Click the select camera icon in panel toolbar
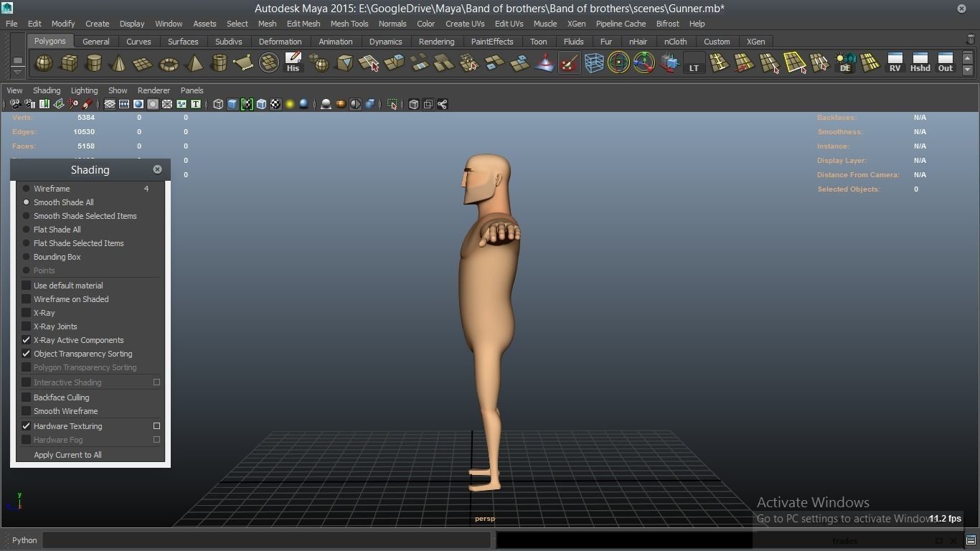 [15, 104]
